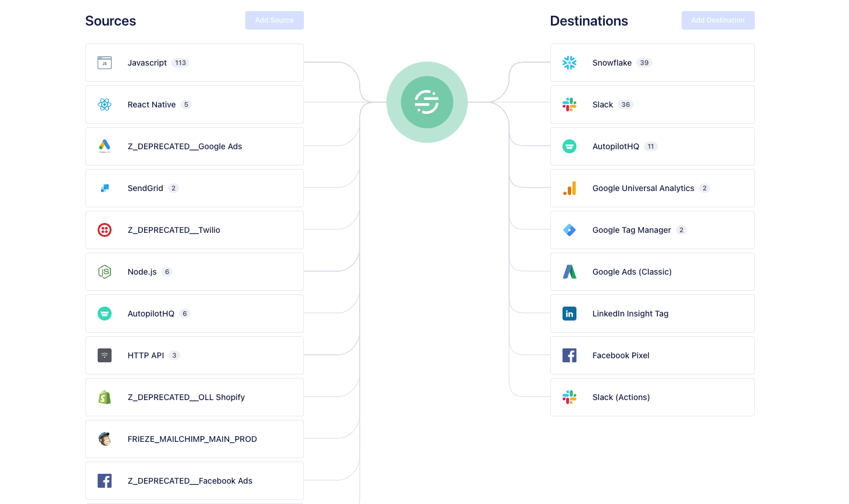The height and width of the screenshot is (504, 849).
Task: Click the Mailchimp monkey icon
Action: click(x=105, y=439)
